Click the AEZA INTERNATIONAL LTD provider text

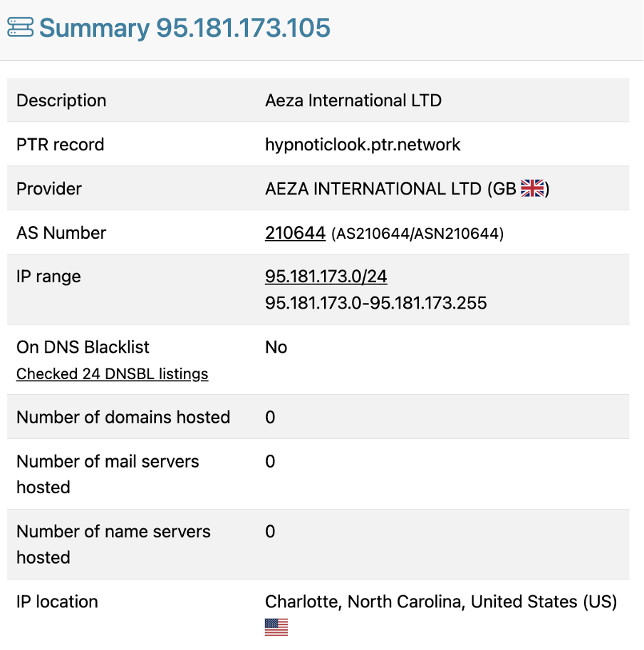pos(373,189)
